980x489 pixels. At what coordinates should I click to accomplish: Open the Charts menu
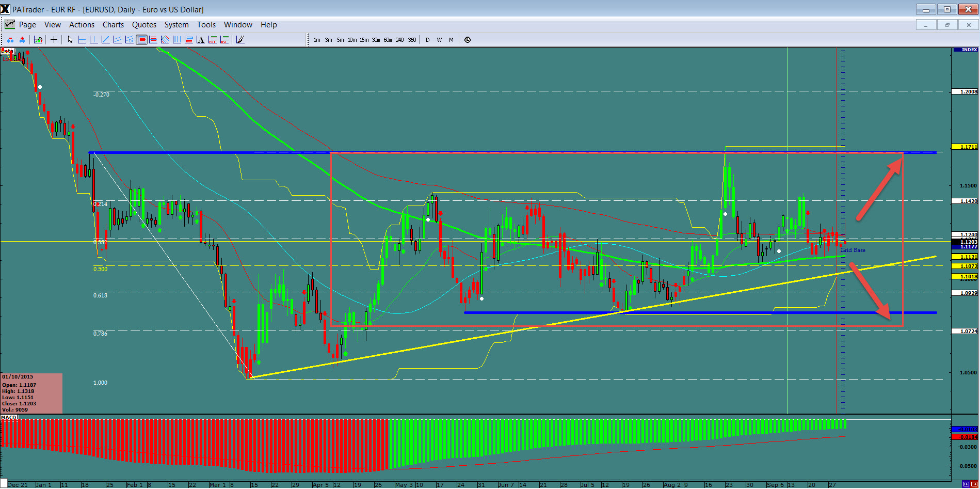point(113,25)
